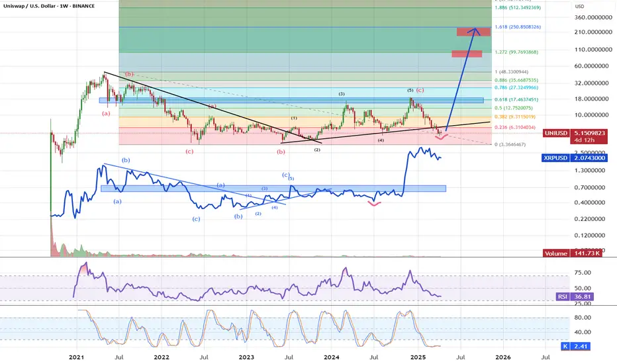Click the 2023 label on time axis
Viewport: 617px width, 364px height.
[x=247, y=357]
